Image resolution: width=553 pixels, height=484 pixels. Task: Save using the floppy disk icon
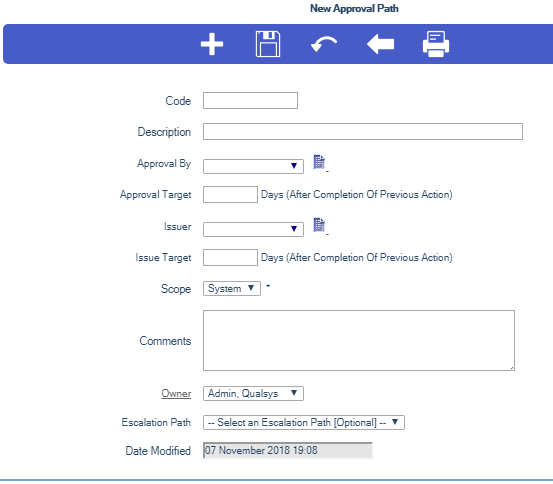[268, 44]
